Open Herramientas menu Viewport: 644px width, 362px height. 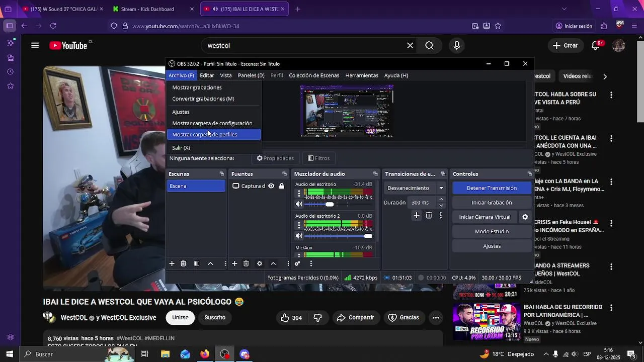(x=362, y=75)
